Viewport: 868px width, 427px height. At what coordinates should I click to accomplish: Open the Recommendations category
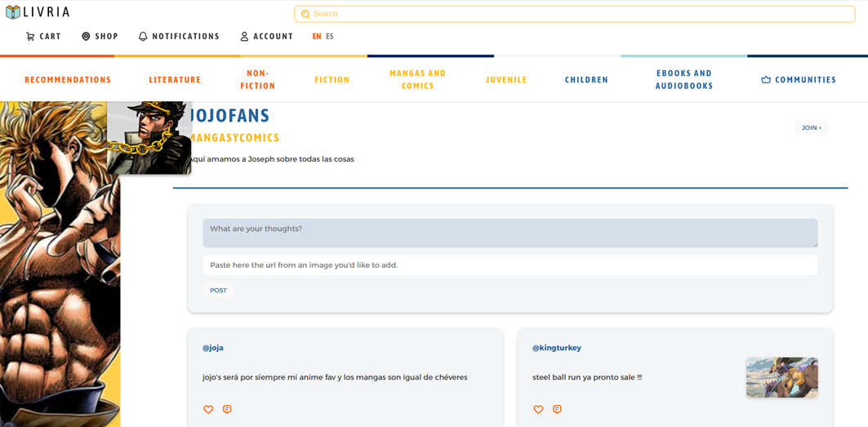[68, 80]
